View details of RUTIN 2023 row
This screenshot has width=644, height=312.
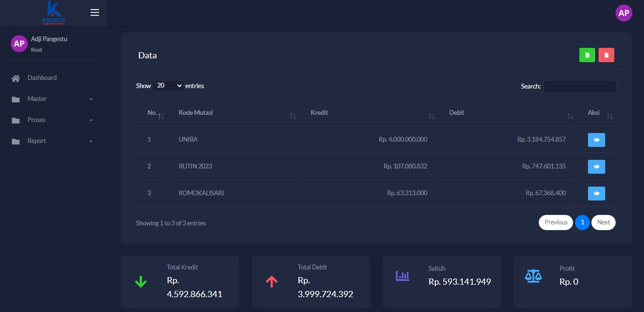point(596,167)
